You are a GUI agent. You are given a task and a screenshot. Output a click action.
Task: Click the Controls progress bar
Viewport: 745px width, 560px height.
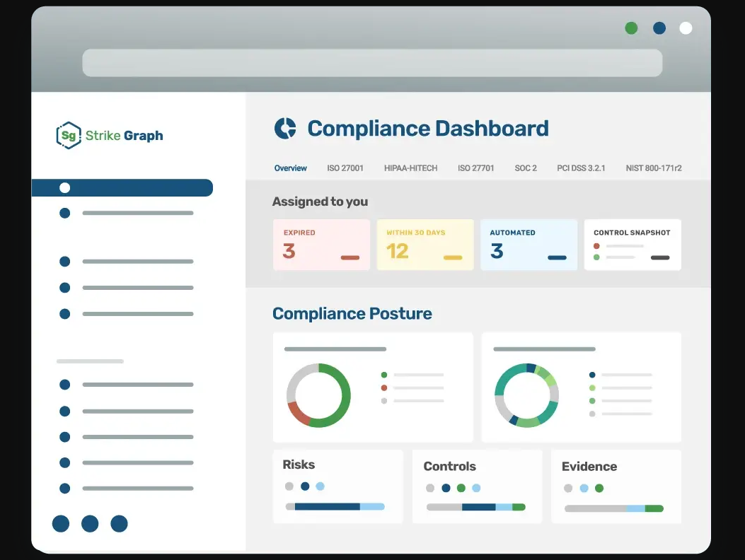[477, 506]
